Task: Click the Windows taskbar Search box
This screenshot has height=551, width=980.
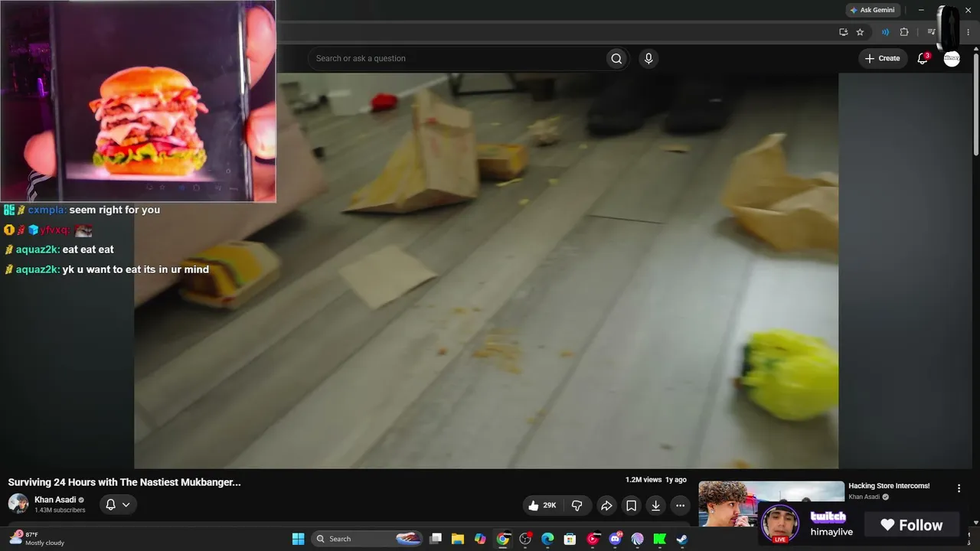Action: (368, 539)
